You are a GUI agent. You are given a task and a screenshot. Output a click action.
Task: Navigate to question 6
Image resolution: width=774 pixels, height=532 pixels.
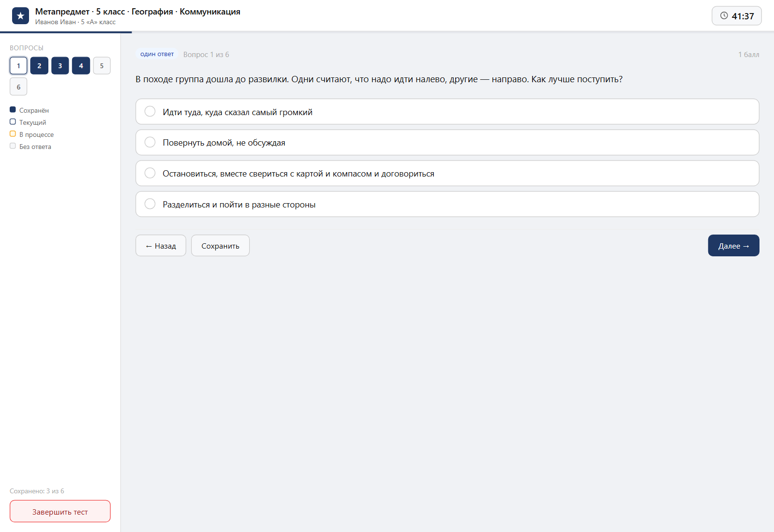[18, 87]
